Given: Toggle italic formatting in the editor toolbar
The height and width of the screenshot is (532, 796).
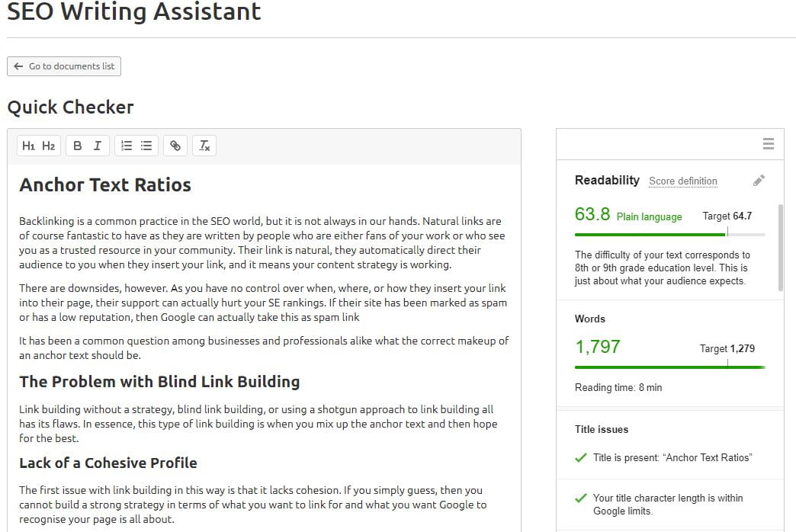Looking at the screenshot, I should tap(97, 145).
